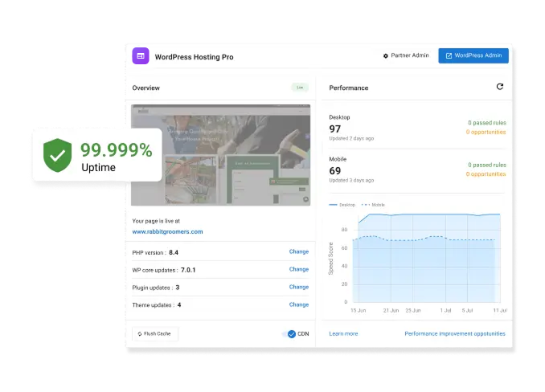Viewport: 545px width, 392px height.
Task: Refresh the Performance panel
Action: (x=500, y=87)
